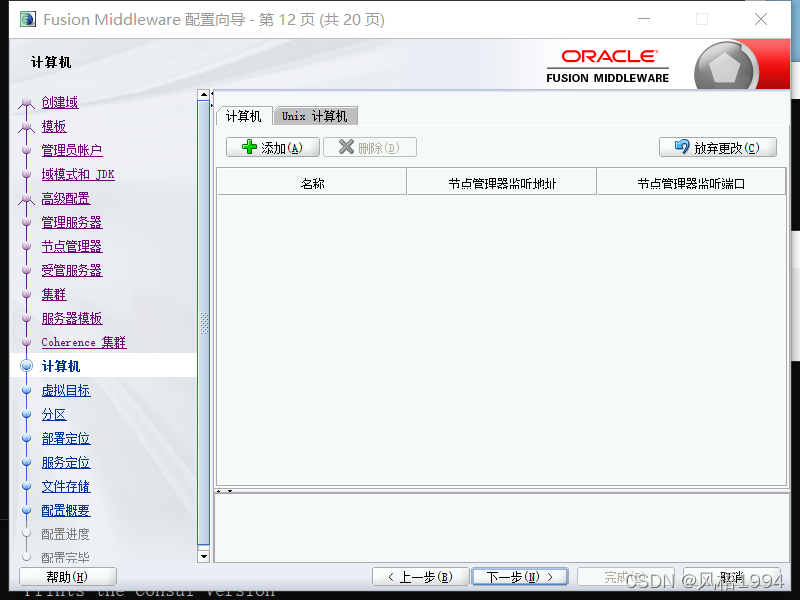
Task: Click the 取消 cancel button
Action: pyautogui.click(x=732, y=577)
